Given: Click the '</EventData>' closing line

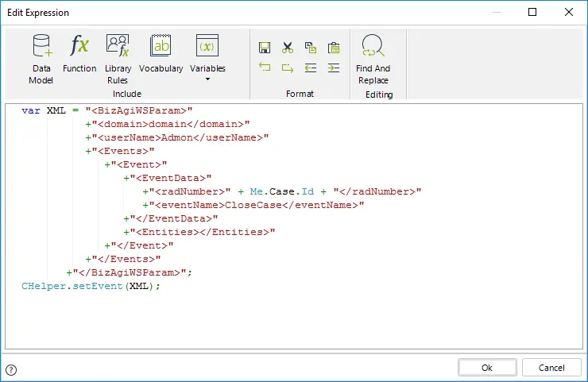Looking at the screenshot, I should click(171, 218).
